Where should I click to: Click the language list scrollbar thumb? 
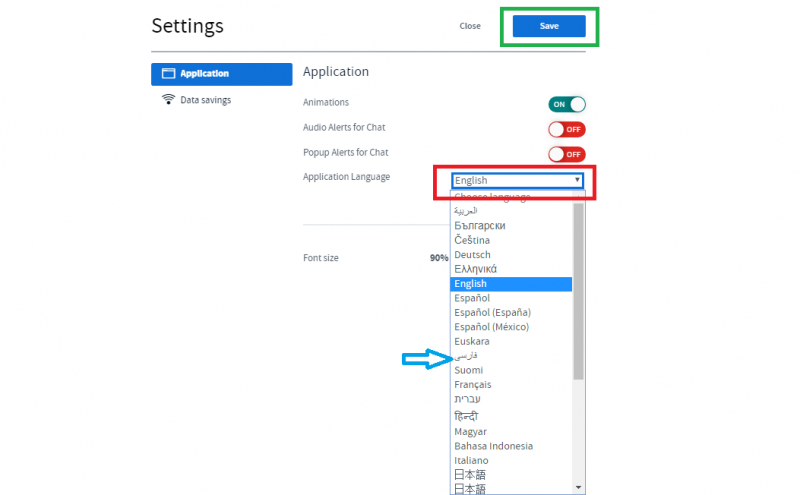point(578,290)
